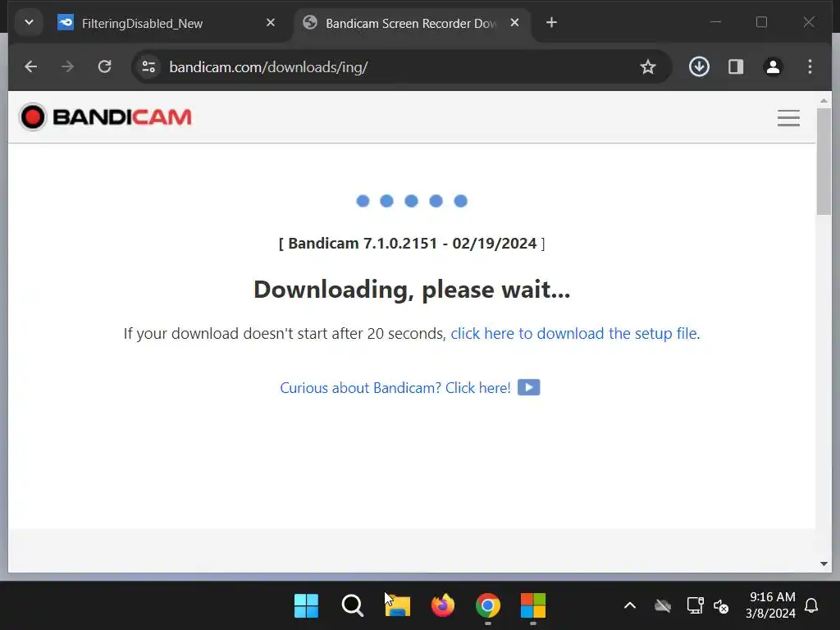Click the Chrome taskbar icon
The image size is (840, 630).
(488, 606)
